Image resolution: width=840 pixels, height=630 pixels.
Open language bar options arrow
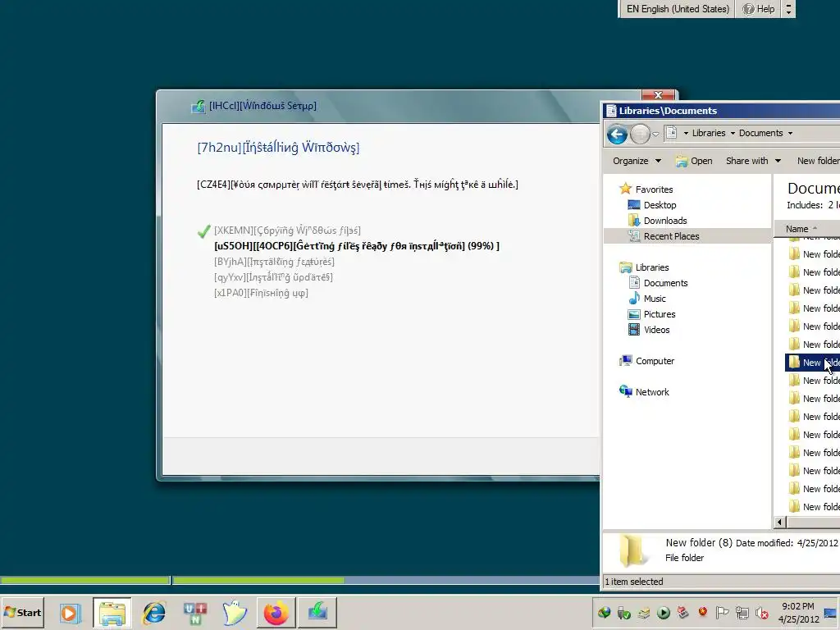pyautogui.click(x=788, y=9)
